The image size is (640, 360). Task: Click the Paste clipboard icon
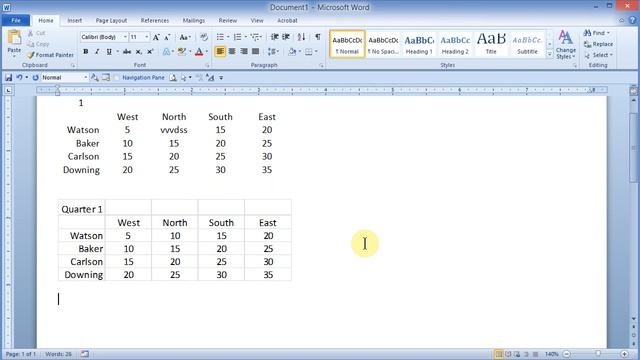[14, 38]
